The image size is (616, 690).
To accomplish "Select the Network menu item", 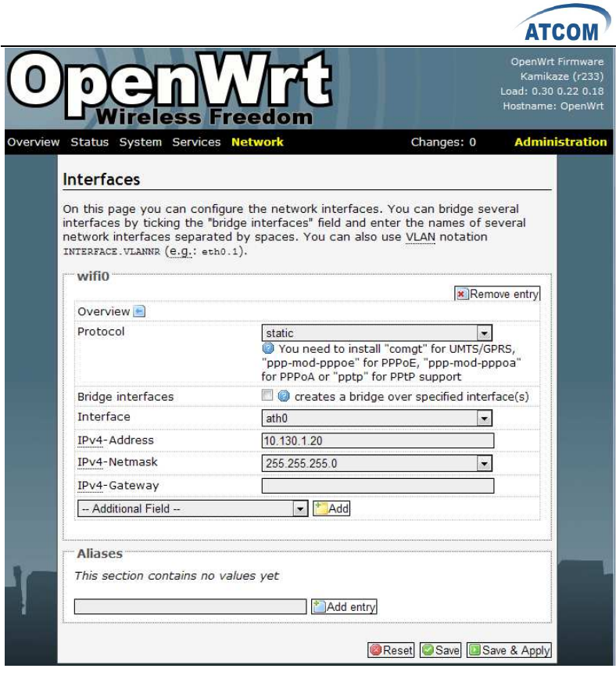I will (258, 142).
